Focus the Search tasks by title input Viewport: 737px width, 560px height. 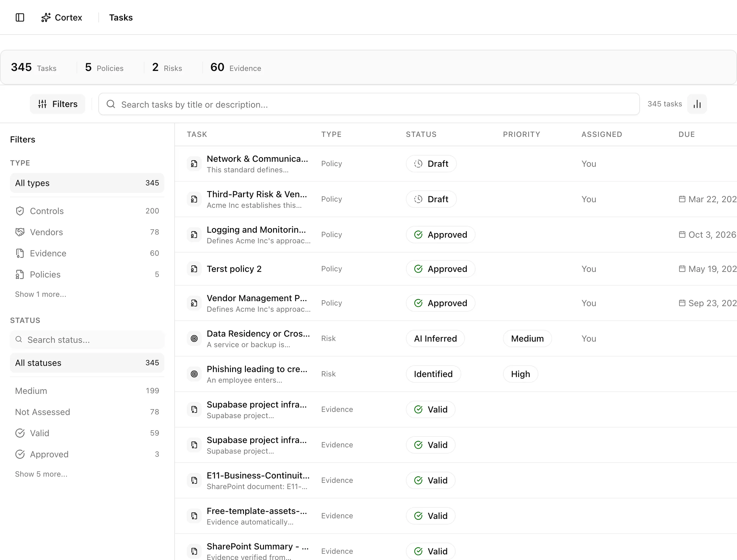(x=369, y=104)
